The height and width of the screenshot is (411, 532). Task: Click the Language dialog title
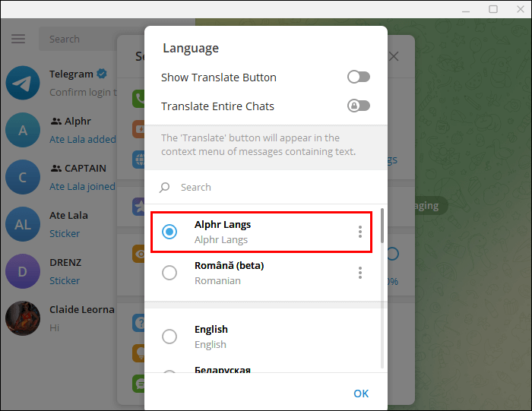(x=191, y=49)
